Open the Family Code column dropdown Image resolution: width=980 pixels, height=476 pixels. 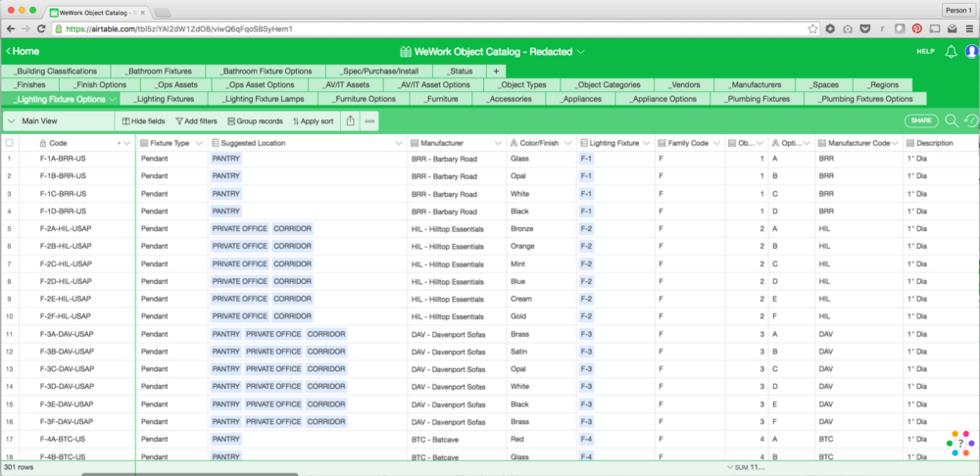[717, 143]
